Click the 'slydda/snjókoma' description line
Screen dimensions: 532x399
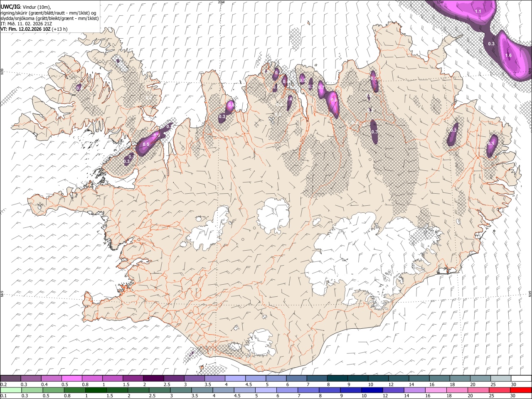pos(49,18)
